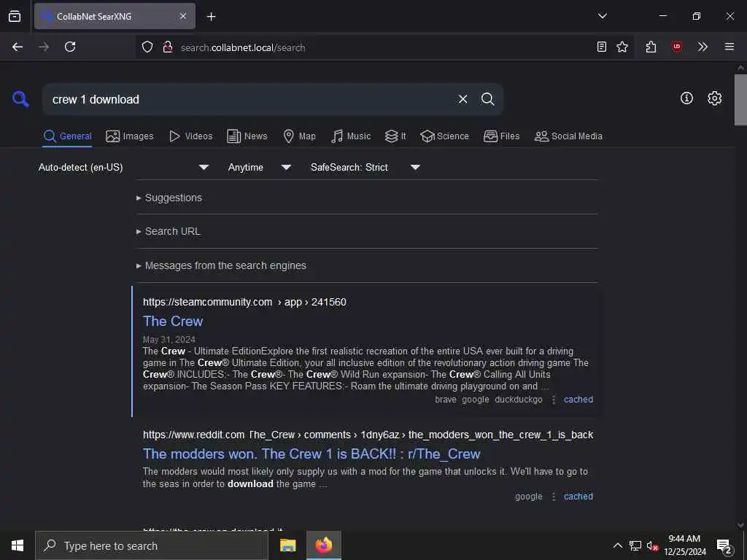Screen dimensions: 747x560
Task: Switch to the Music tab
Action: [x=351, y=136]
